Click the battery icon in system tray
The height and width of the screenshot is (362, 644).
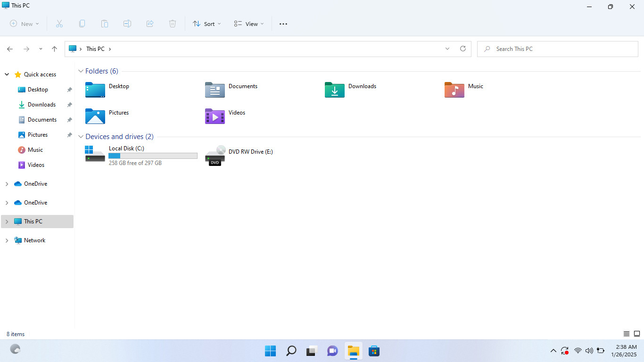point(601,351)
